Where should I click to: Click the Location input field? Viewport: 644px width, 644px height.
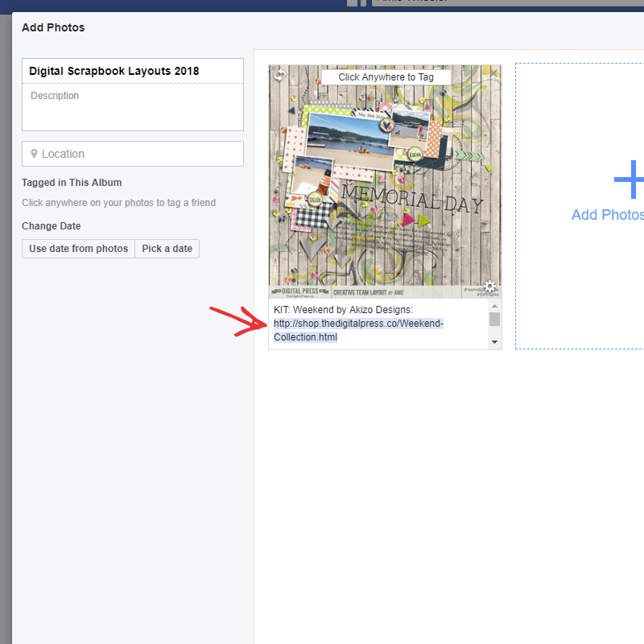click(133, 154)
